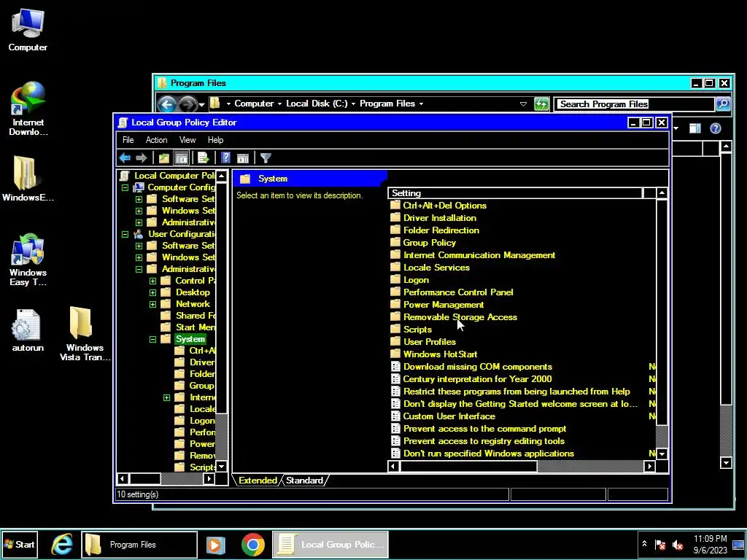
Task: Expand the Desktop tree node
Action: click(x=152, y=293)
